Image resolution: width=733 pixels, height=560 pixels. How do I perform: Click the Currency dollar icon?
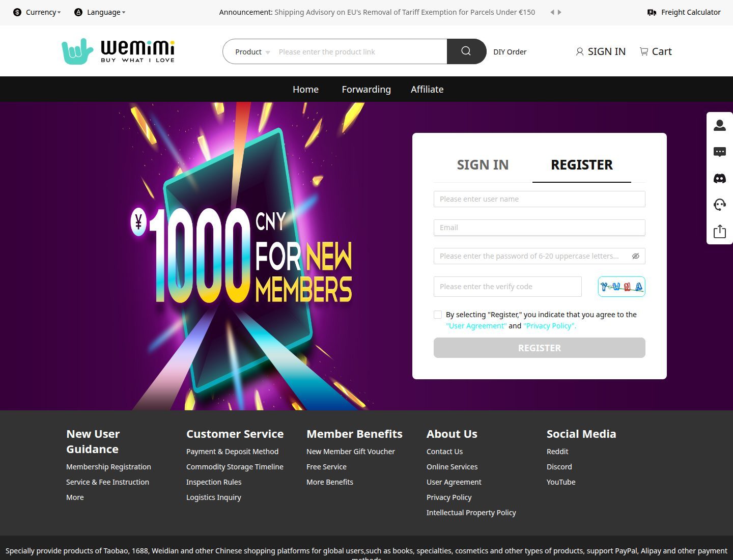point(17,12)
